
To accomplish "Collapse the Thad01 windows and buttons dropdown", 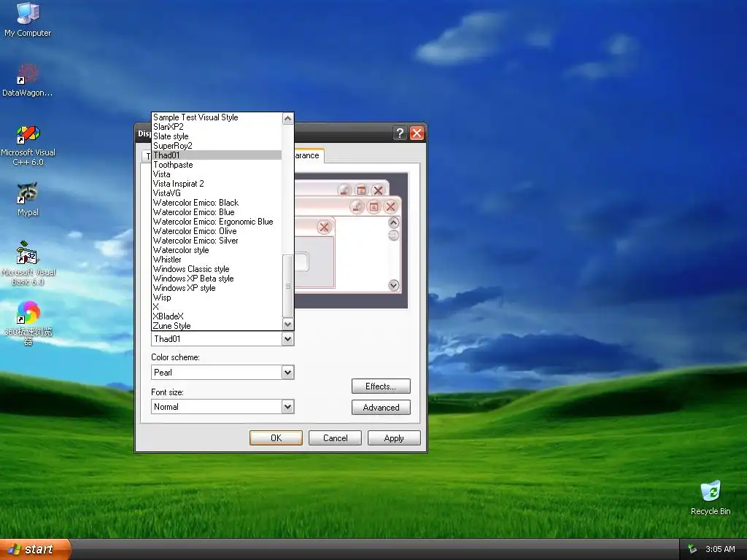I will [287, 339].
